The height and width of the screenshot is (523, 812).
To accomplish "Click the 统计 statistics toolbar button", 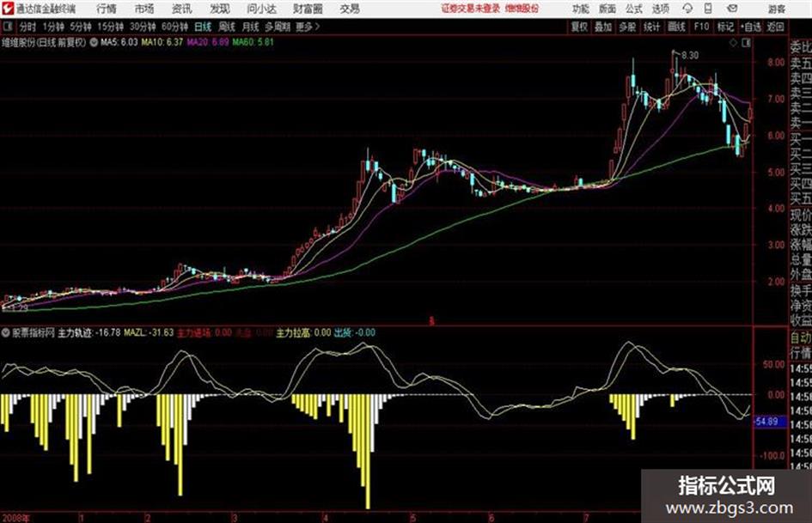I will [x=651, y=27].
